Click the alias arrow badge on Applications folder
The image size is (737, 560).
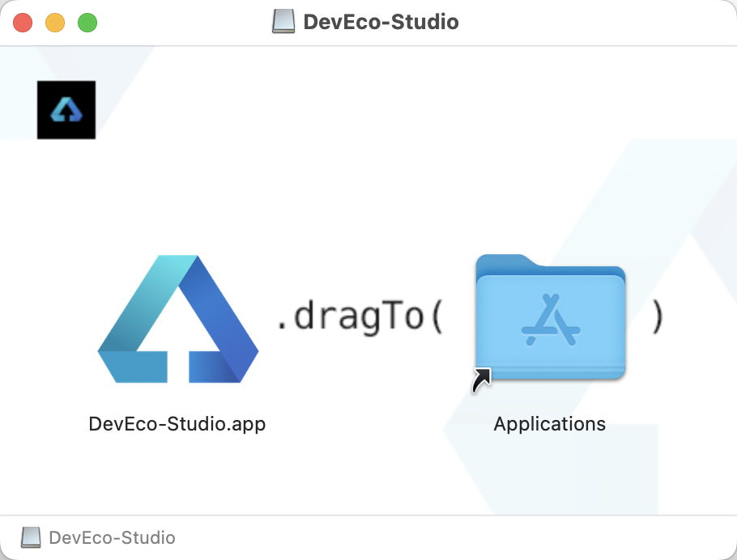[482, 379]
